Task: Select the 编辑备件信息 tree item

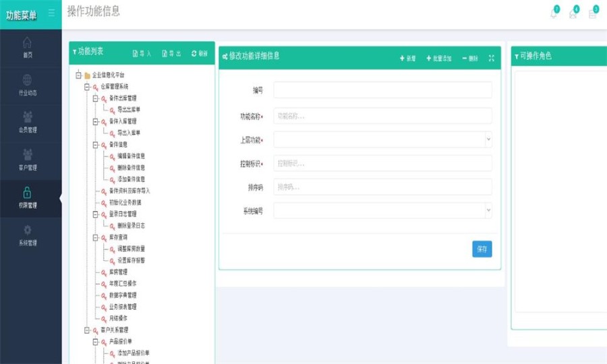Action: 131,156
